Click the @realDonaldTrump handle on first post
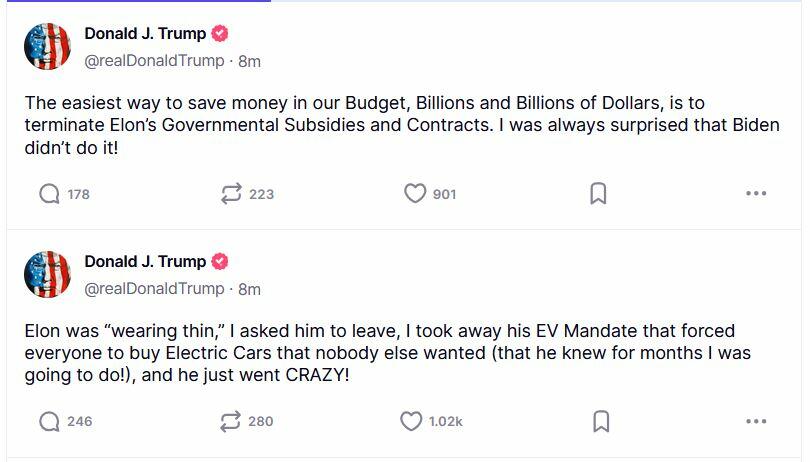The image size is (810, 462). click(154, 60)
